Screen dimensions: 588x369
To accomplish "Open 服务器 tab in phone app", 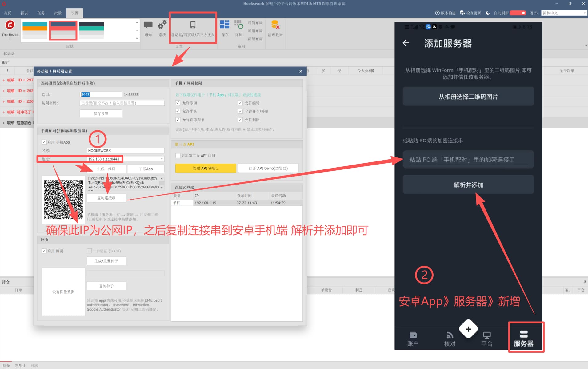I will 524,338.
